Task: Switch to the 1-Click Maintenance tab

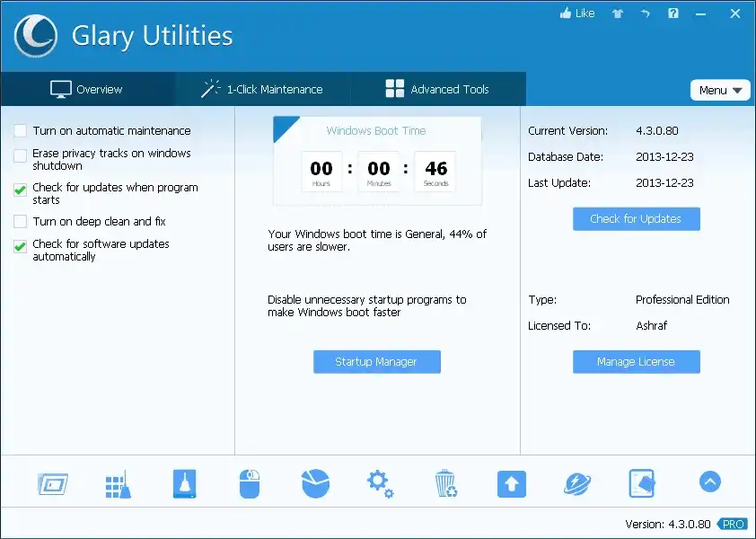Action: 261,89
